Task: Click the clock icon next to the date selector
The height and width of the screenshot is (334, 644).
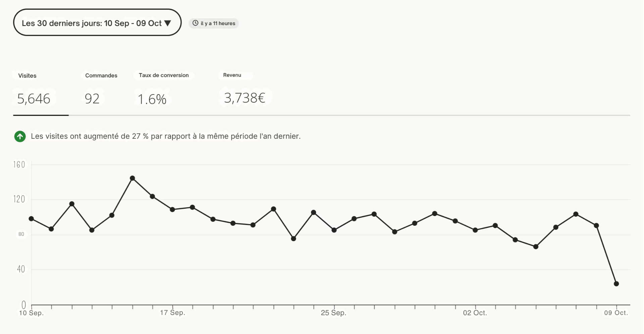Action: (196, 23)
